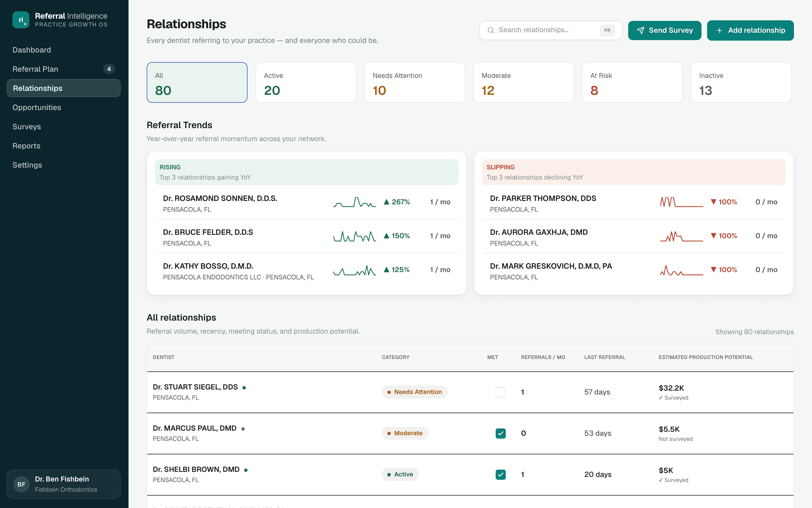Click the down arrow in Parker Thompson's row
Screen dimensions: 812x508
[714, 202]
